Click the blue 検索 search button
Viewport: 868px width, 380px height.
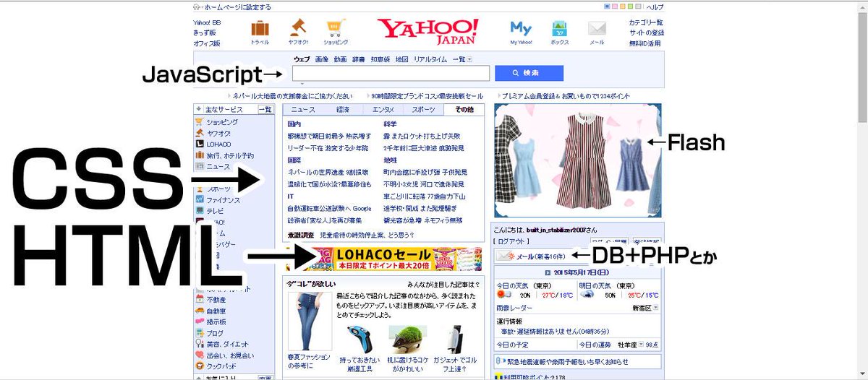(529, 73)
